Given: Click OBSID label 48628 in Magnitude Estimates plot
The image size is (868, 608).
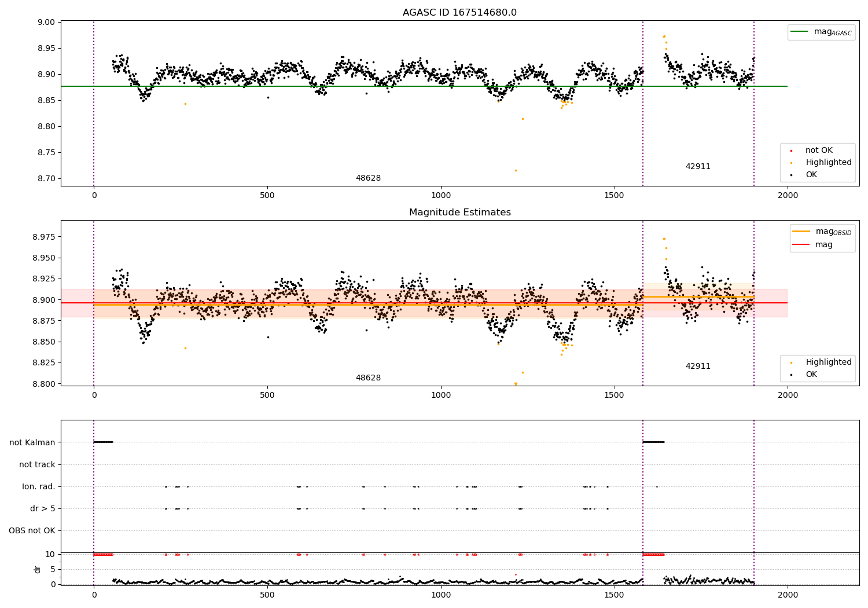Looking at the screenshot, I should pos(368,378).
